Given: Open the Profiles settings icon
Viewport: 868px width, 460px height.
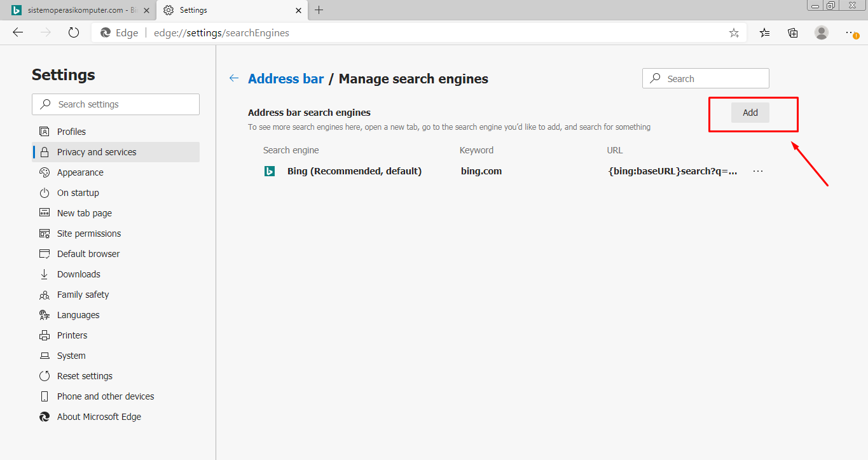Looking at the screenshot, I should (x=45, y=131).
